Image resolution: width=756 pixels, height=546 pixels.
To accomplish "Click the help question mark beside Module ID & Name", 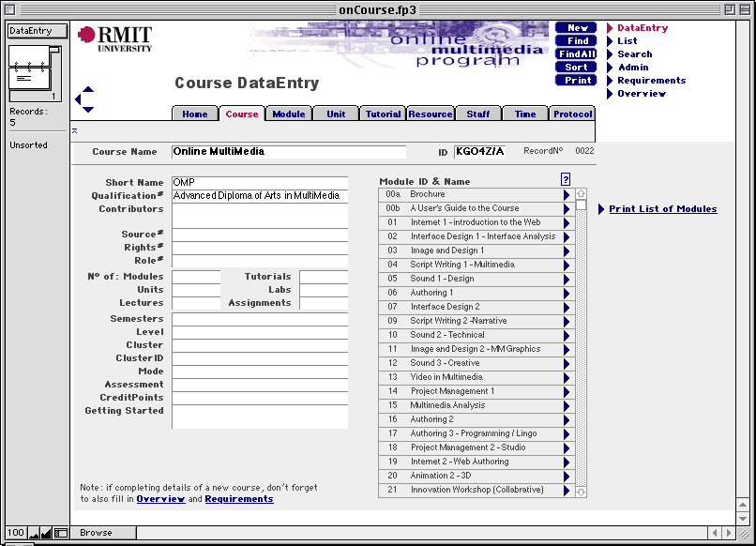I will pos(565,179).
